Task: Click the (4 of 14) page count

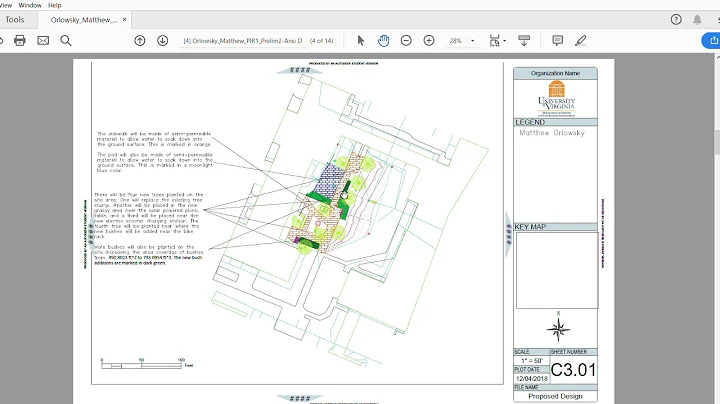Action: (321, 41)
